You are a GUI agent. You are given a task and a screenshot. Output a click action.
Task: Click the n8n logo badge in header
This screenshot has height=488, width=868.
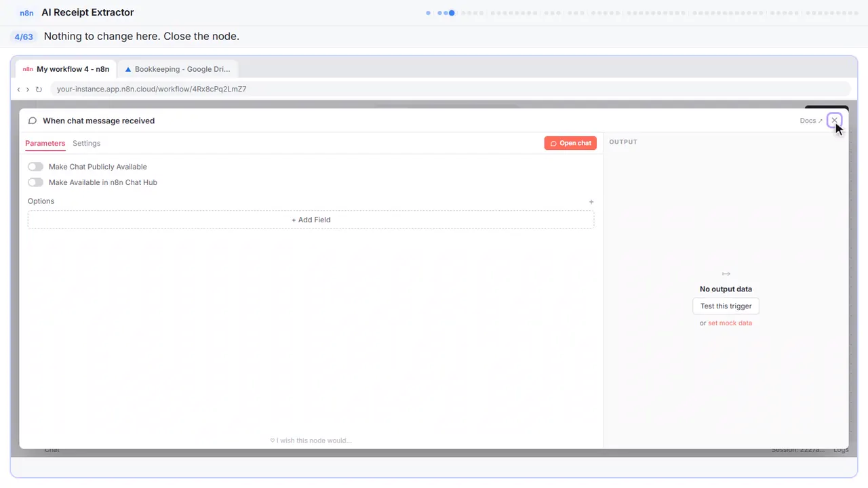coord(27,13)
